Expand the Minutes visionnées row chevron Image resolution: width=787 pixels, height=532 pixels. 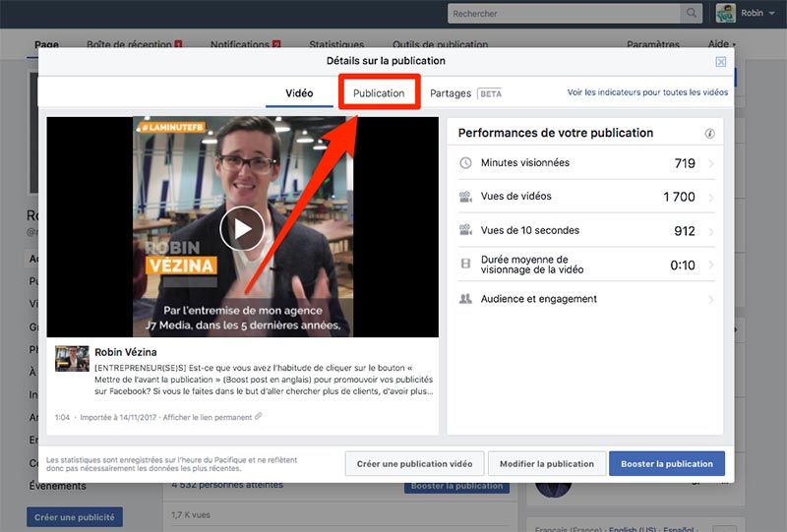[x=711, y=163]
